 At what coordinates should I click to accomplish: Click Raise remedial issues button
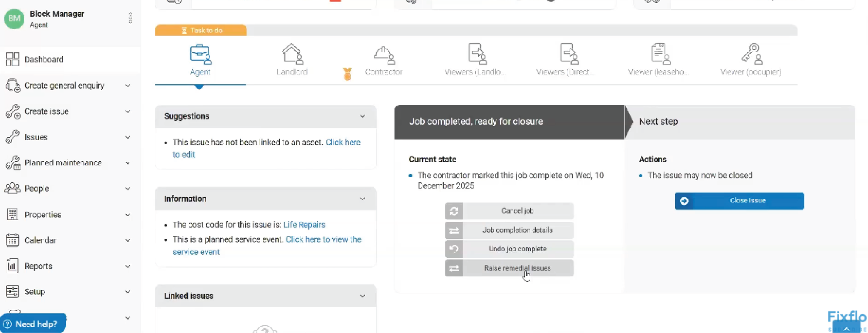pos(517,268)
